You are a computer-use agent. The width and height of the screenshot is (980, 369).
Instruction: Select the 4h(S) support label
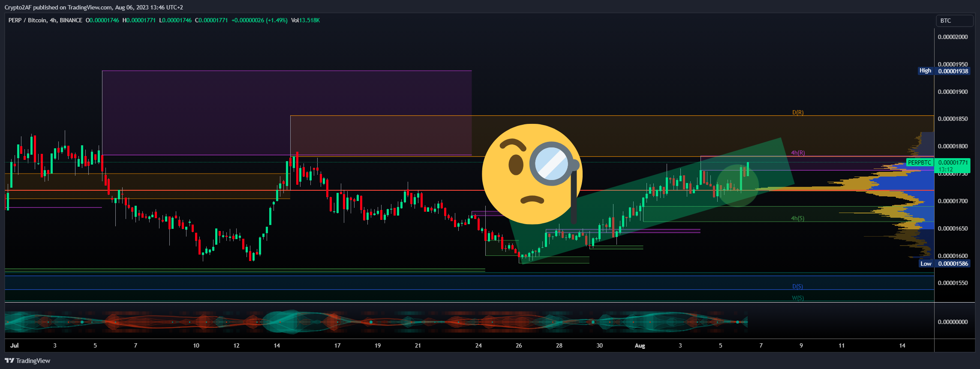point(798,218)
